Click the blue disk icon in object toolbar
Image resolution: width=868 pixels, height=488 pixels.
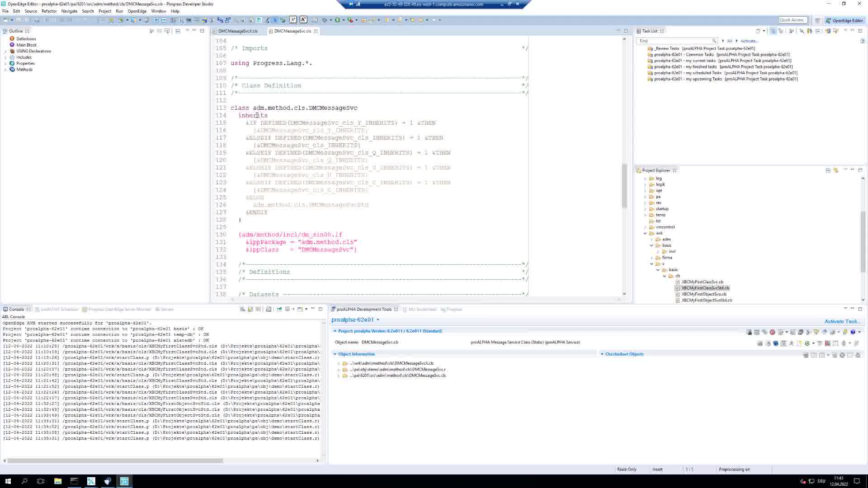point(776,343)
